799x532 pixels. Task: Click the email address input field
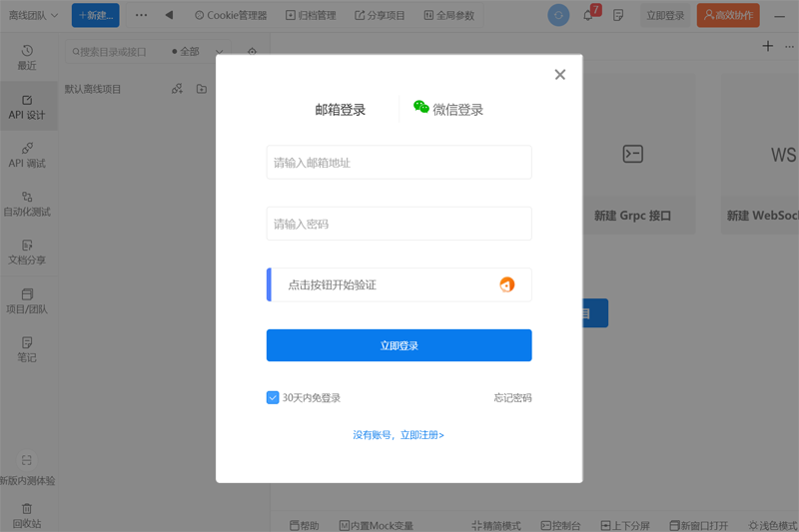pos(399,163)
